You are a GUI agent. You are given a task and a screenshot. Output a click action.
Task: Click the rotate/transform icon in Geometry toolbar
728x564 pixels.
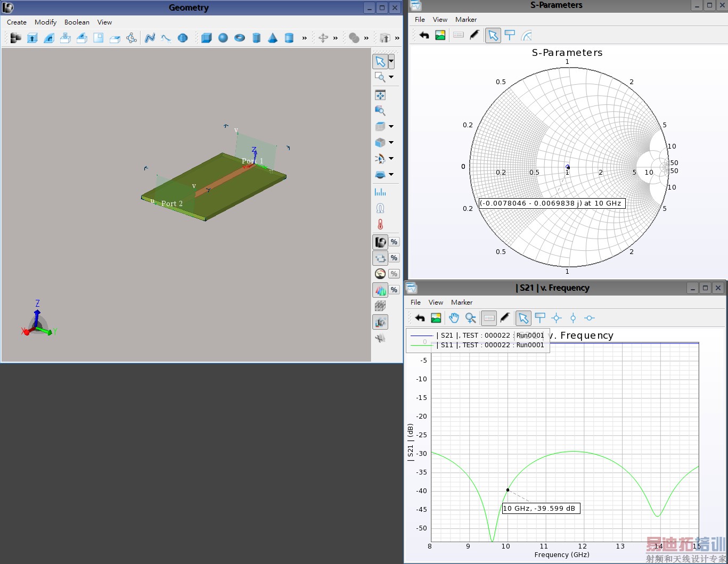[323, 38]
